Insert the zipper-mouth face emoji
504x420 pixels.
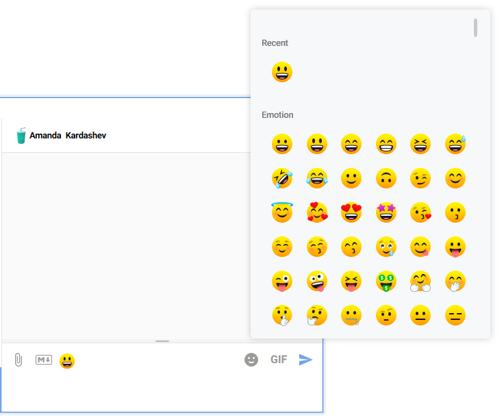pyautogui.click(x=351, y=315)
